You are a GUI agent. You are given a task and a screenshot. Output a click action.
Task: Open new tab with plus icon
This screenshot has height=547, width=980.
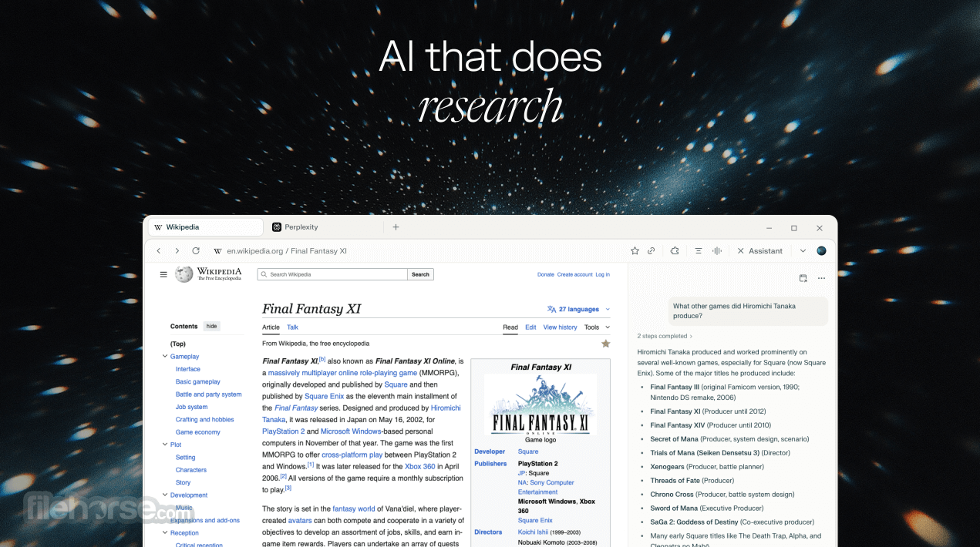(x=396, y=227)
